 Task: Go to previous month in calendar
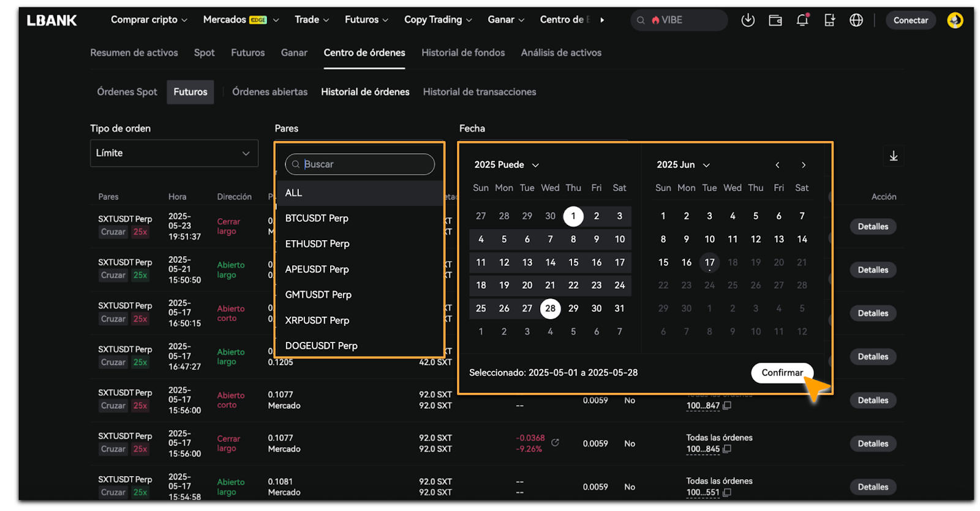[777, 165]
